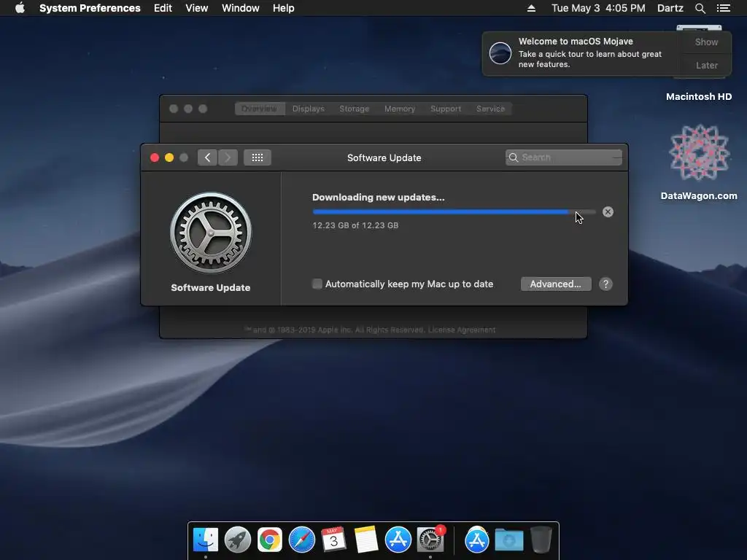Screen dimensions: 747x560
Task: Click the Search field in Software Update
Action: pyautogui.click(x=564, y=157)
